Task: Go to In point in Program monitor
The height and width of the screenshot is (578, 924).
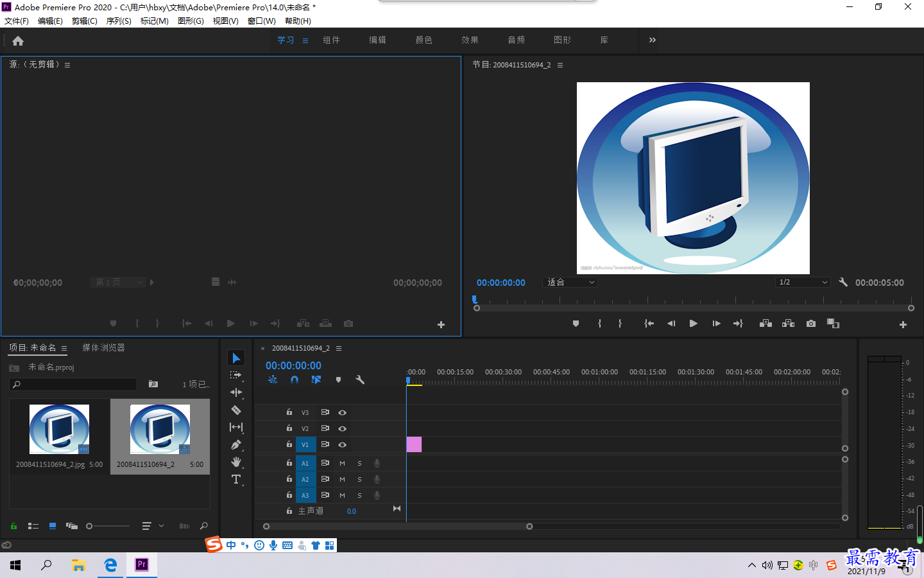Action: (x=649, y=324)
